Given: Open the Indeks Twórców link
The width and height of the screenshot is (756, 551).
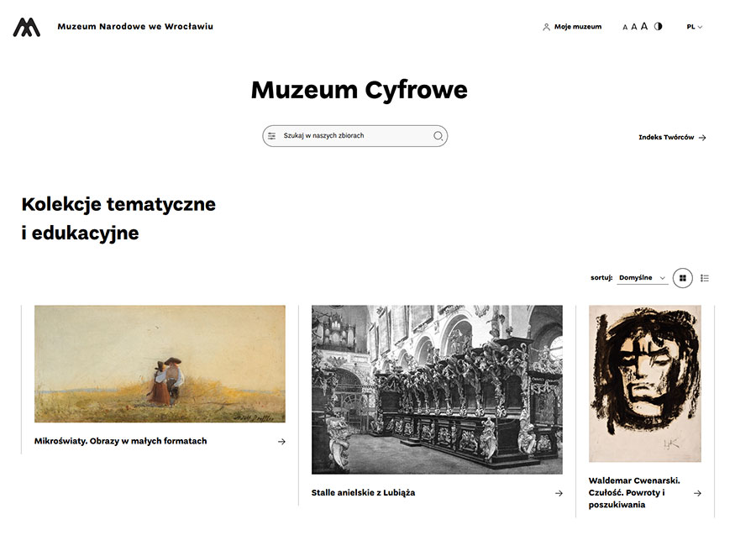Looking at the screenshot, I should (x=666, y=135).
